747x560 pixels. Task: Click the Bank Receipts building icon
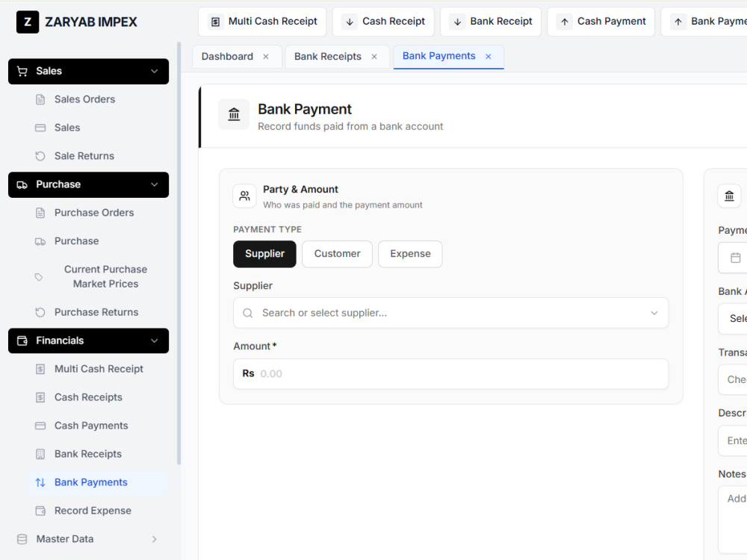40,454
